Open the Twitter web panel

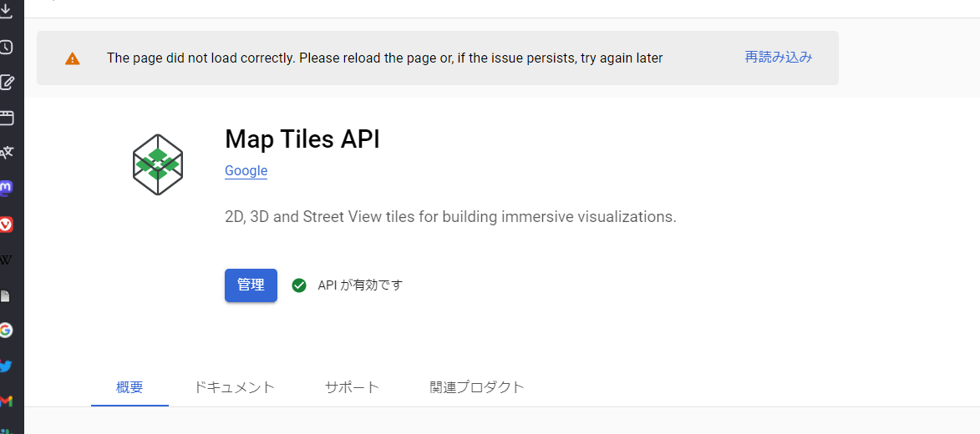pyautogui.click(x=6, y=366)
